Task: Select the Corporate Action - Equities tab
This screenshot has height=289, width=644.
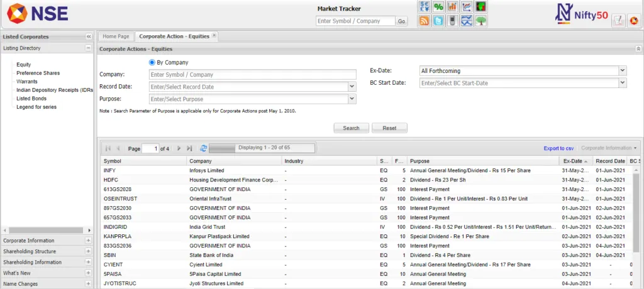Action: click(174, 36)
